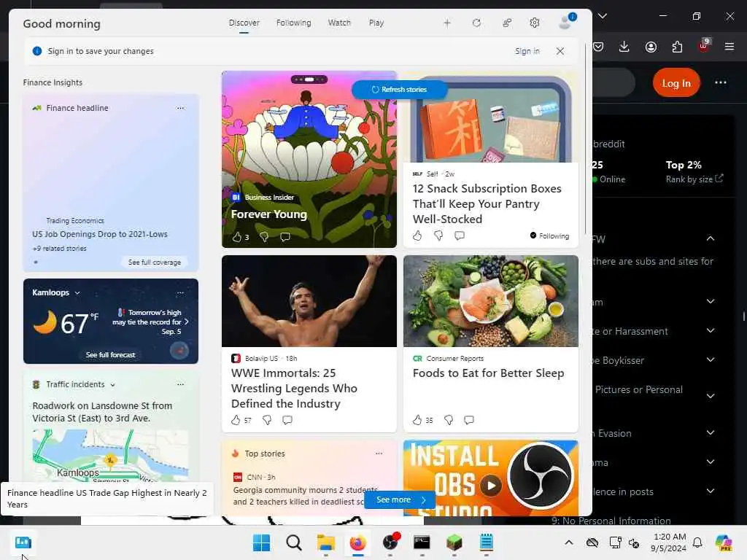The width and height of the screenshot is (747, 560).
Task: Open the Windows Start menu
Action: [x=261, y=542]
